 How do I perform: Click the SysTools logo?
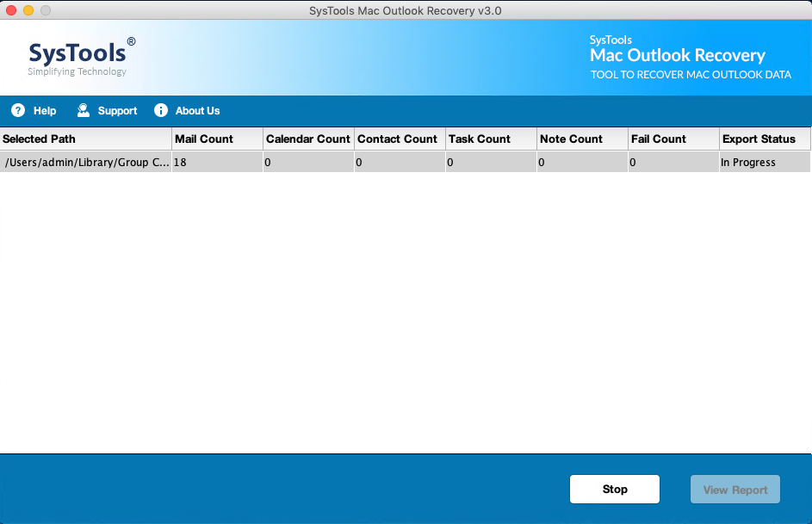click(81, 57)
